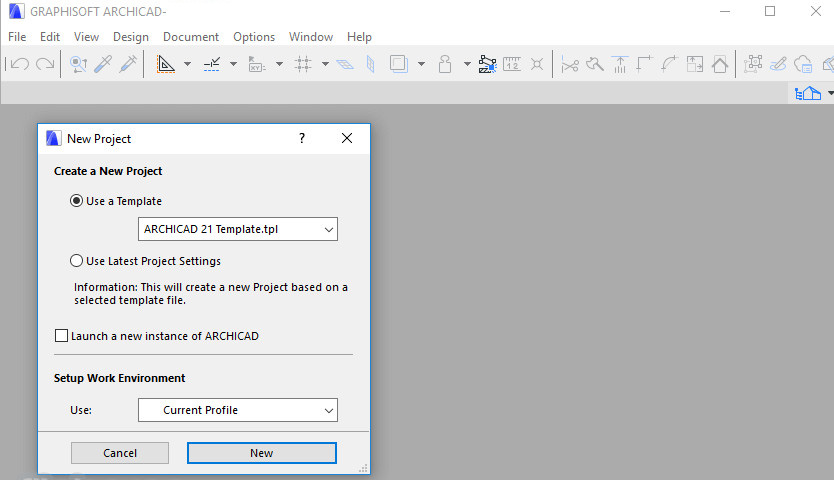Click the Adjust elements upward arrow icon

pos(620,64)
